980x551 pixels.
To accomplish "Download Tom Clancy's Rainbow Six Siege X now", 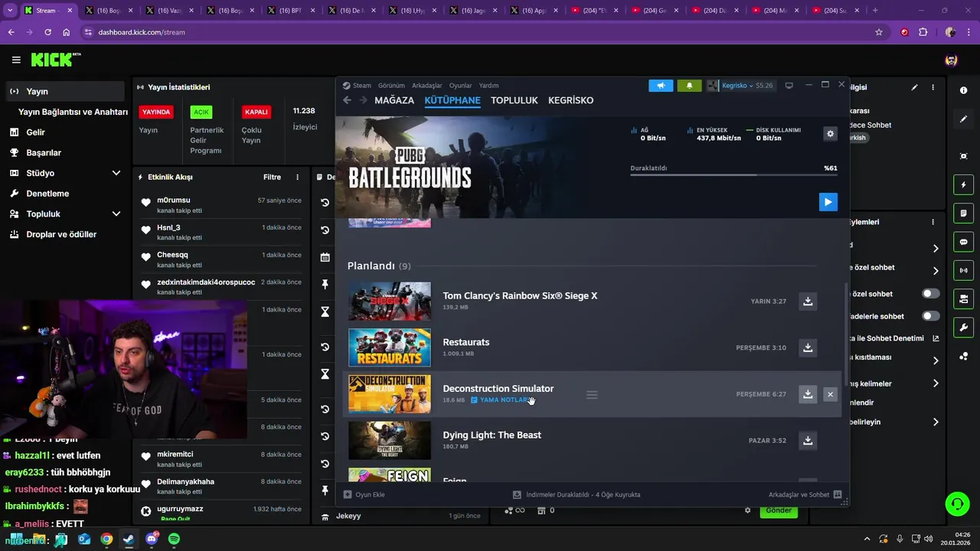I will (x=808, y=302).
